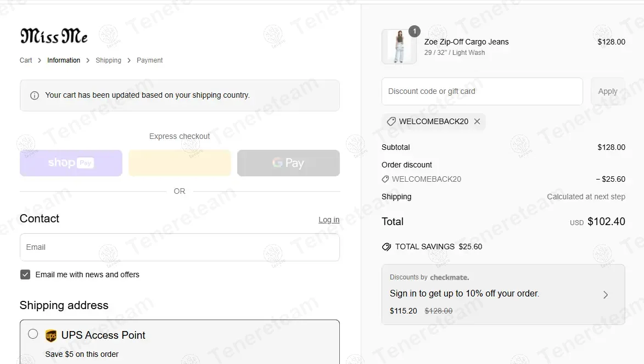644x364 pixels.
Task: Click the Total Savings tag icon
Action: [x=387, y=247]
